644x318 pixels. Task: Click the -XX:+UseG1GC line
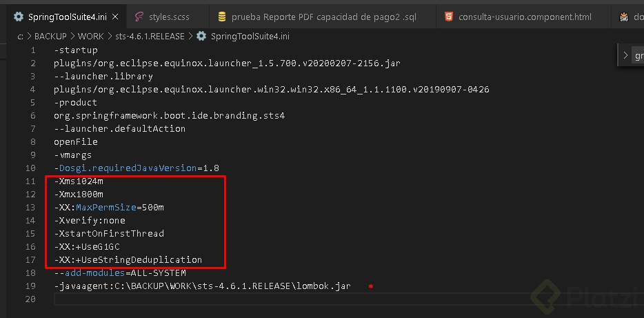click(x=87, y=246)
